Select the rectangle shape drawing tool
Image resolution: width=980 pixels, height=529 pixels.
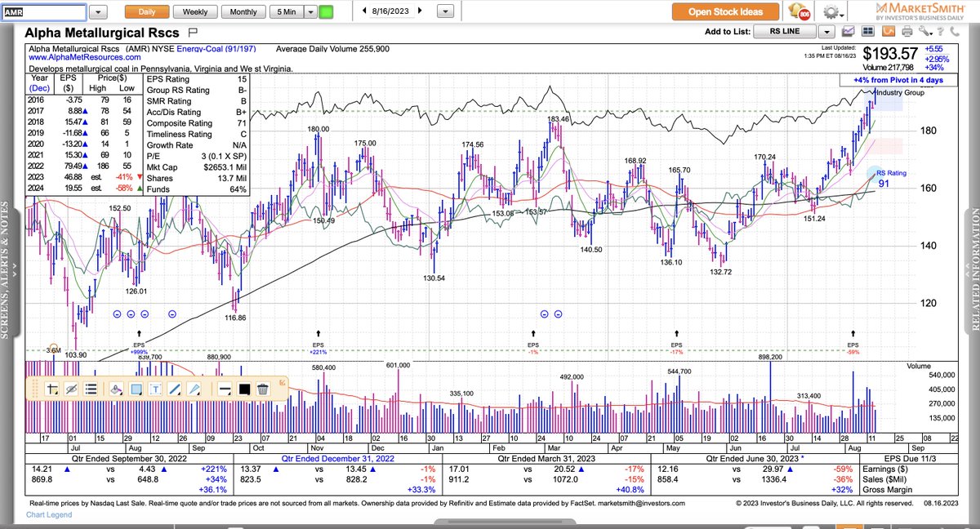coord(136,389)
